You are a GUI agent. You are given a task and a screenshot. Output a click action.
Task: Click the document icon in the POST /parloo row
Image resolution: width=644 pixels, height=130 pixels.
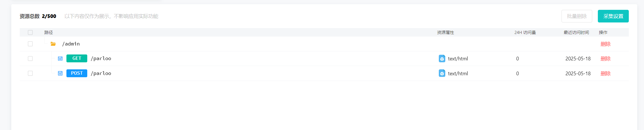click(x=60, y=73)
